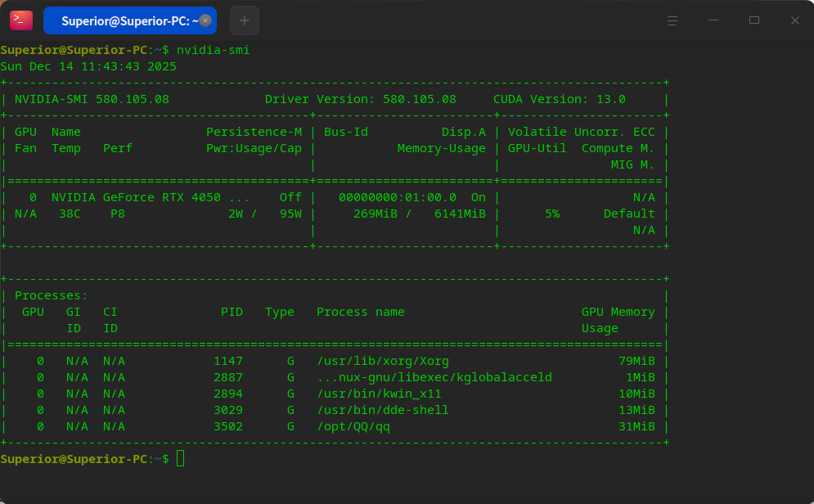The height and width of the screenshot is (504, 814).
Task: Click the 79MiB memory usage of Xorg
Action: (636, 361)
